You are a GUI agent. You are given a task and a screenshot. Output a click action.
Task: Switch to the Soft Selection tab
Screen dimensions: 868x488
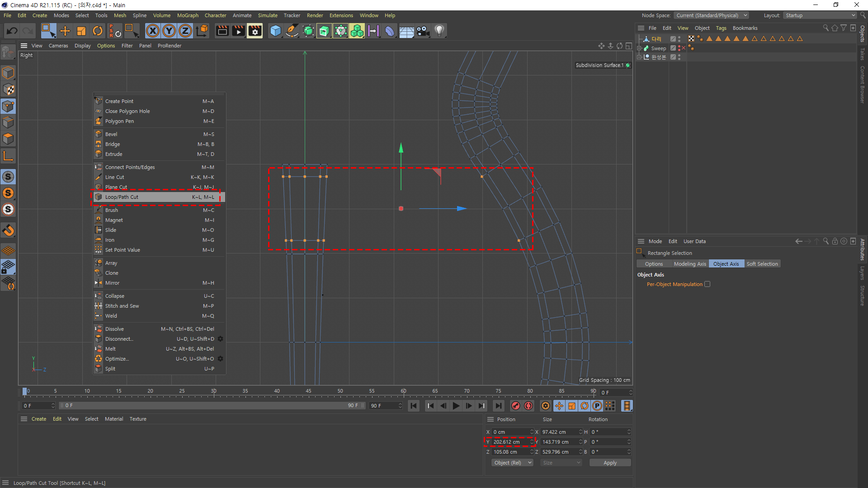[762, 264]
